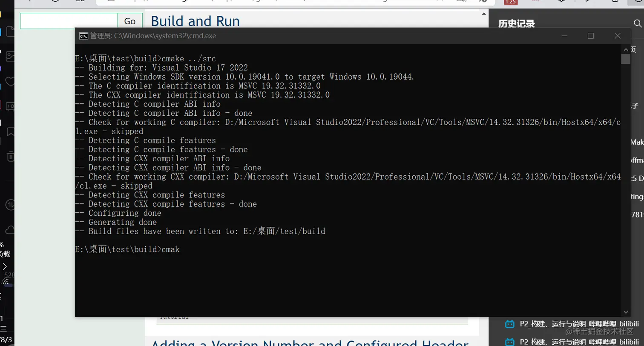The image size is (644, 346).
Task: Click the 'Selecting Windows SDK version' line
Action: click(x=245, y=77)
